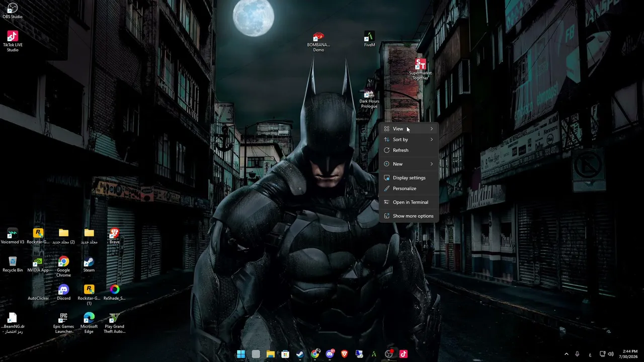Image resolution: width=644 pixels, height=362 pixels.
Task: Click the green FiveM icon on the taskbar
Action: pyautogui.click(x=374, y=354)
